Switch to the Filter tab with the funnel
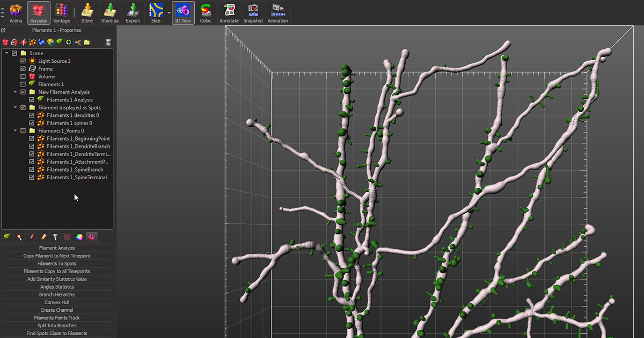The width and height of the screenshot is (644, 338). pos(55,237)
